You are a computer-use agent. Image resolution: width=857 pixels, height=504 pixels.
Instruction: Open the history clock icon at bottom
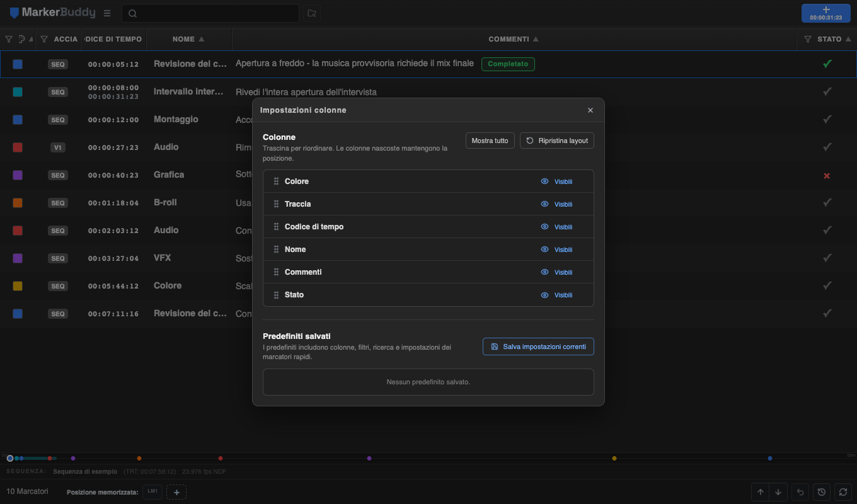[x=821, y=492]
